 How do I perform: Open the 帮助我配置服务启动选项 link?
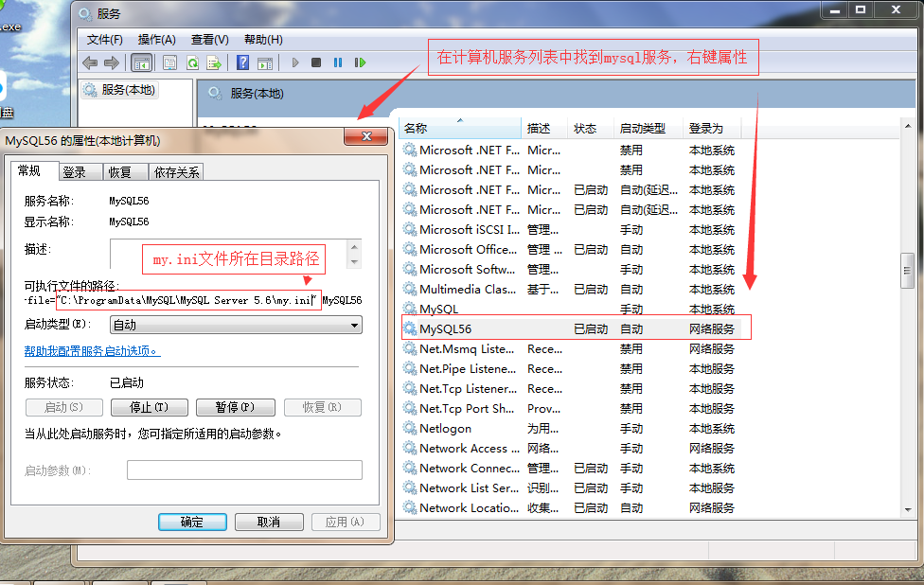click(x=92, y=351)
